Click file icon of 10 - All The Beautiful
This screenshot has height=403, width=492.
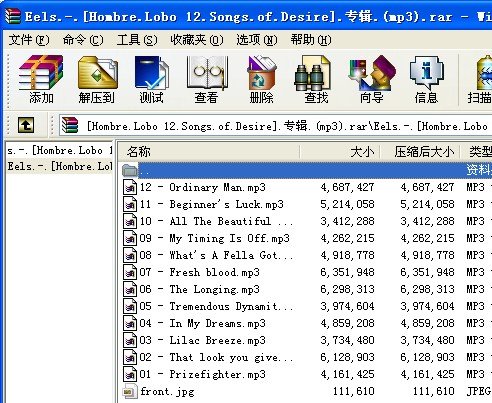130,221
